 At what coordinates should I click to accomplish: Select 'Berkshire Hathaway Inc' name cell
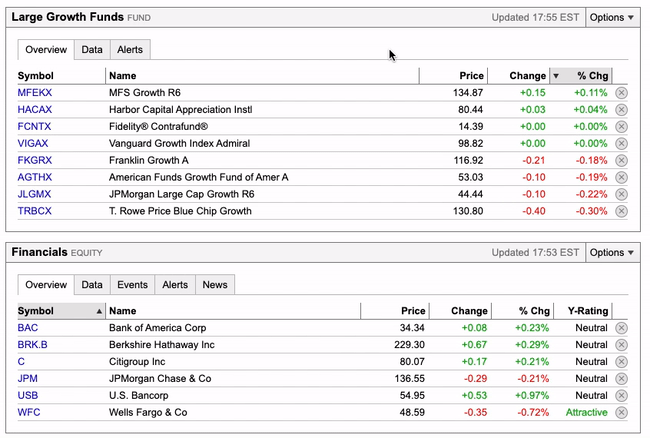(162, 345)
